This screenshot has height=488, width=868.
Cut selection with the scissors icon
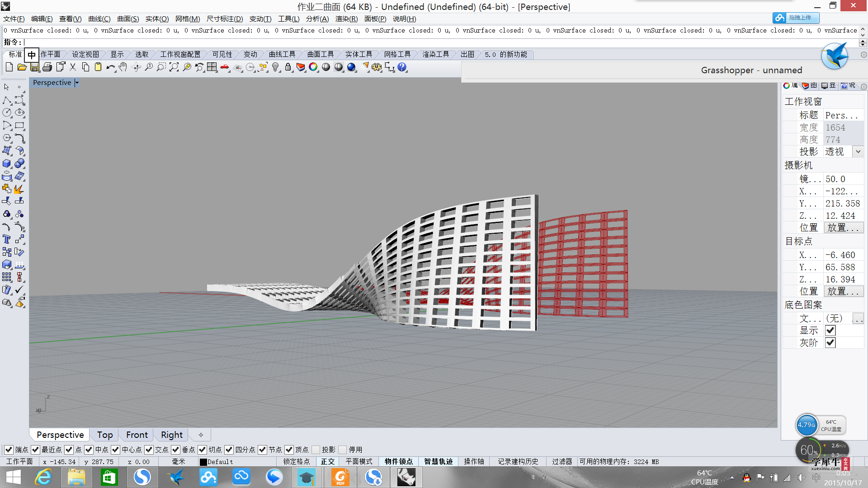(72, 67)
